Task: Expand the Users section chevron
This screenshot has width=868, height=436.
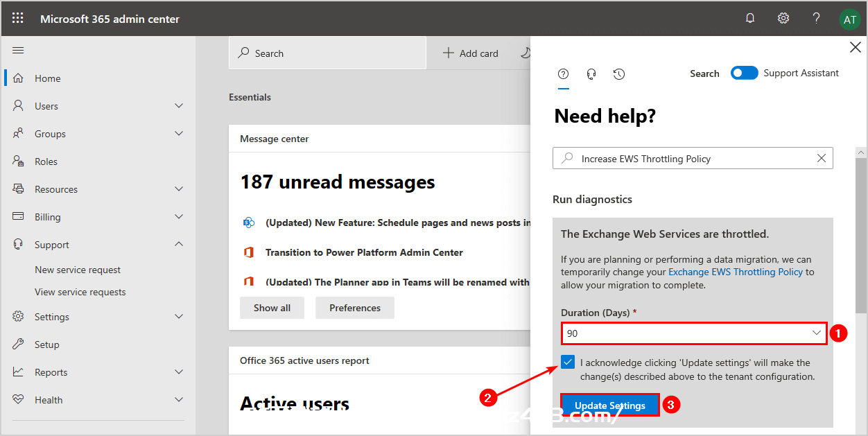Action: [x=179, y=106]
